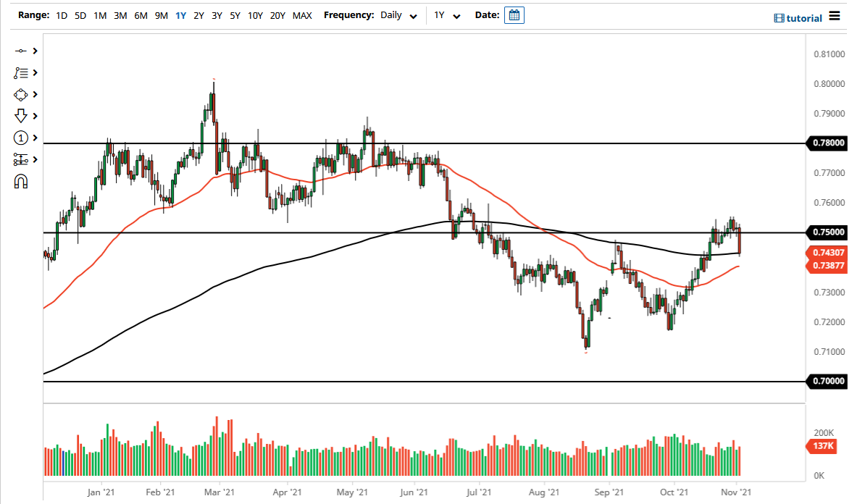
Task: Switch range to 1D
Action: [x=61, y=14]
